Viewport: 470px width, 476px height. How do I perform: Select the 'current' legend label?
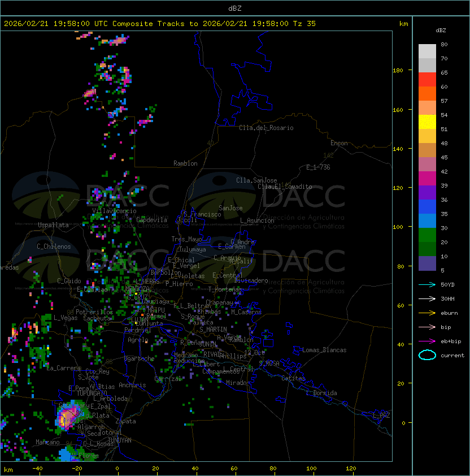point(452,356)
